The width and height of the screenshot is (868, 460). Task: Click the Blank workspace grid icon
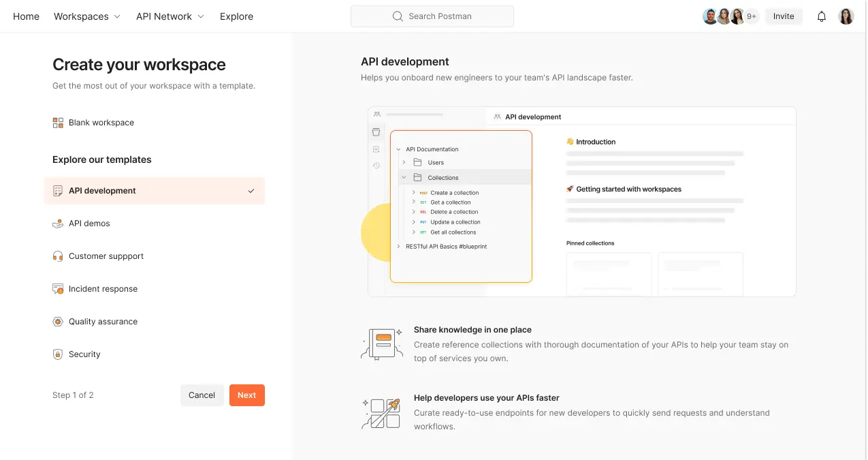58,123
